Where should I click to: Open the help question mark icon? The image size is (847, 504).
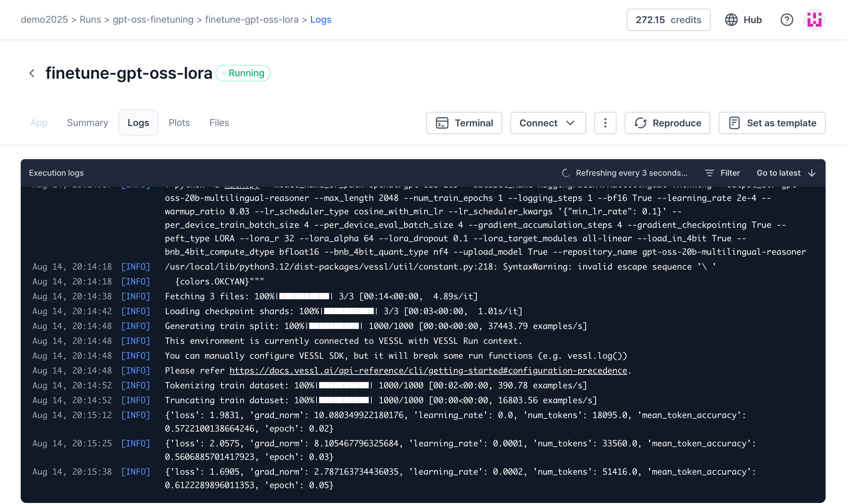[x=787, y=20]
